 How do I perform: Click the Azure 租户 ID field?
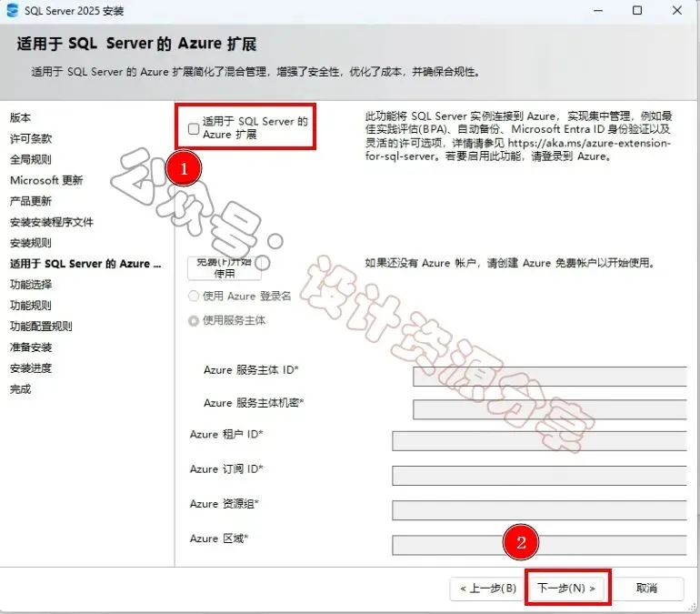[x=539, y=441]
